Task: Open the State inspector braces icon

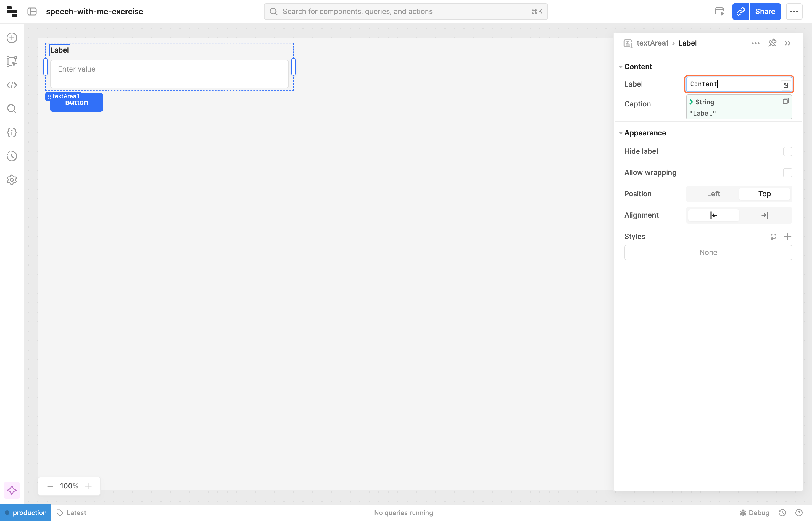Action: point(12,133)
